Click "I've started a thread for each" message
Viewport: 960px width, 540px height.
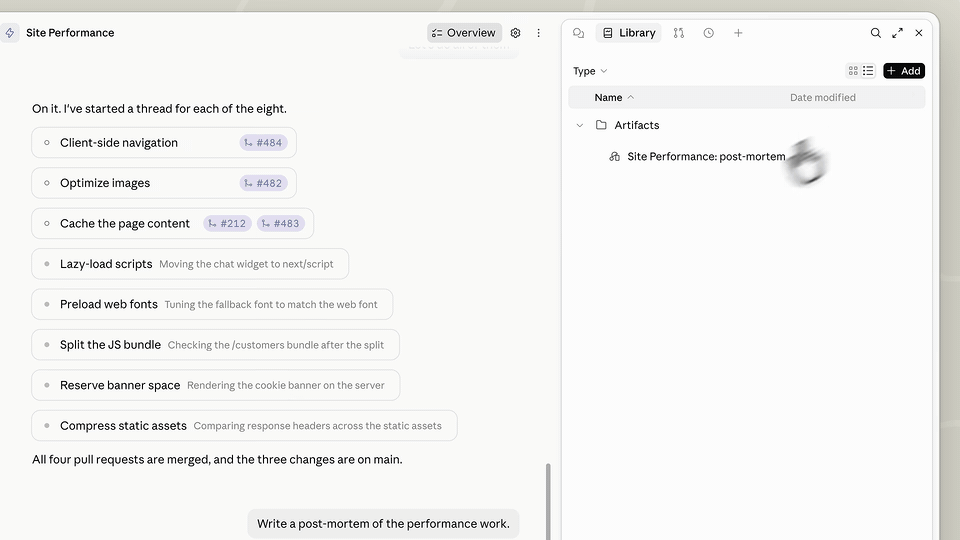159,109
